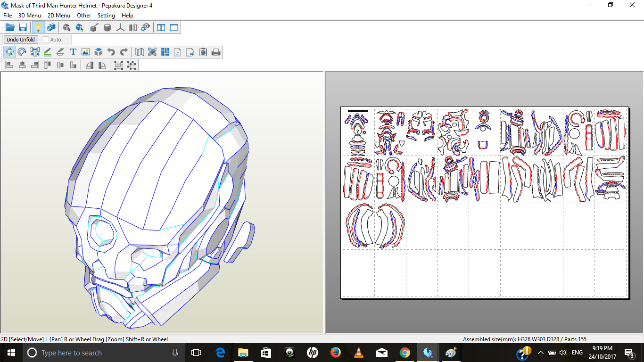The image size is (644, 362).
Task: Toggle the light bulb lighting icon
Action: coord(38,28)
